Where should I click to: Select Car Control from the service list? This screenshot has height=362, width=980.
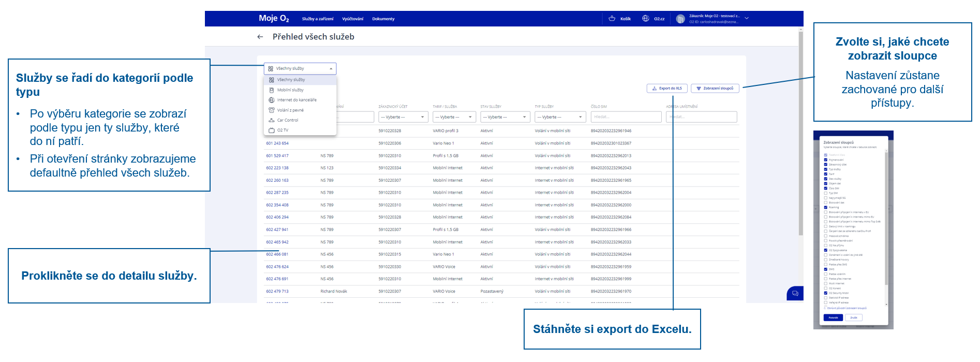point(287,120)
